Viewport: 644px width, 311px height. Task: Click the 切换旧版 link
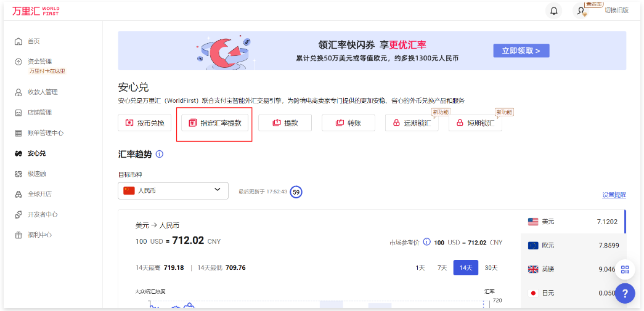tap(616, 10)
